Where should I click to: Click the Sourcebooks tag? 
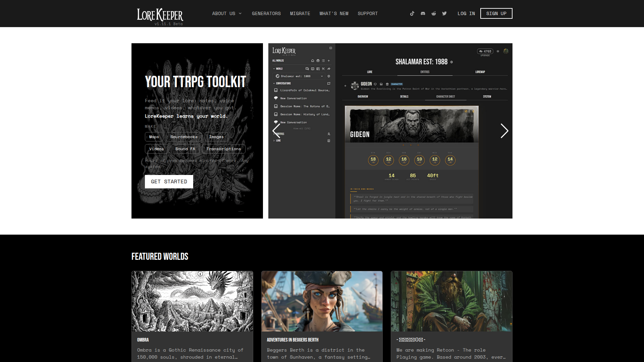click(184, 137)
